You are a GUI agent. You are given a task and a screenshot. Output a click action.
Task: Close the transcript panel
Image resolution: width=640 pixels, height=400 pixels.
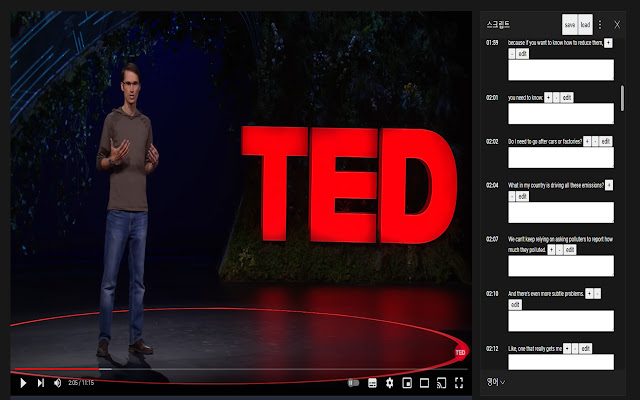click(x=616, y=24)
